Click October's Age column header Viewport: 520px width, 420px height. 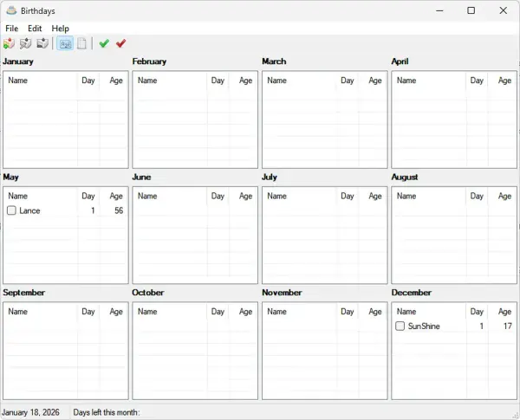[244, 312]
